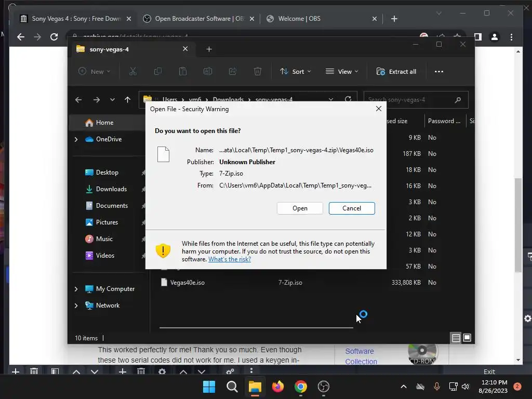The width and height of the screenshot is (532, 399).
Task: Open the View dropdown in Explorer
Action: (342, 72)
